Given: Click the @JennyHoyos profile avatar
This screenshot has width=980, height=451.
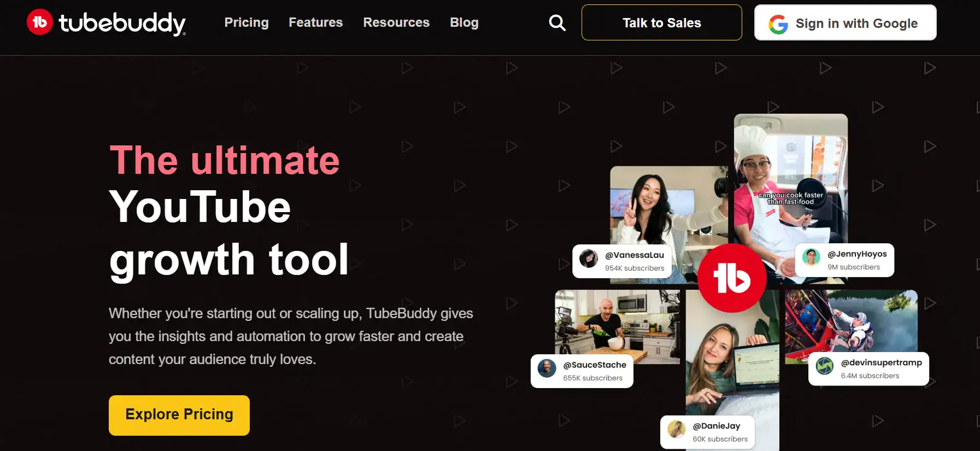Looking at the screenshot, I should [811, 257].
